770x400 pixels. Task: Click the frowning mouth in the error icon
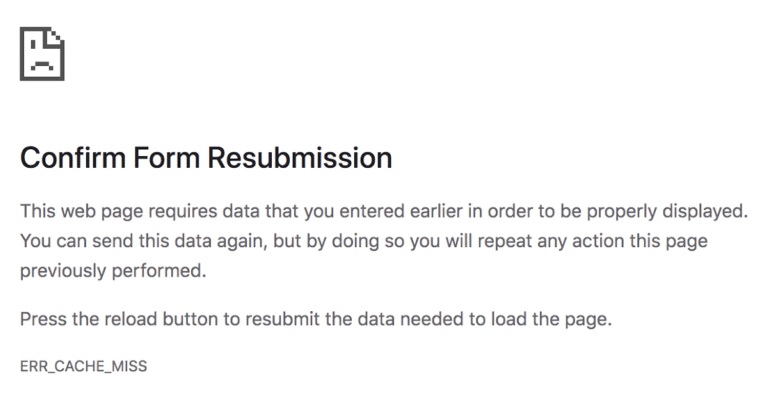[x=42, y=67]
